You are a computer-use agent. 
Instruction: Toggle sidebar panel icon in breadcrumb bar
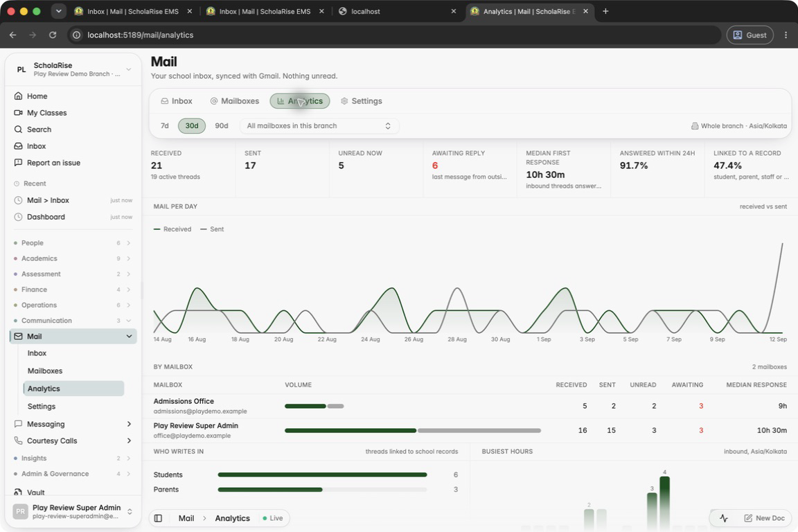coord(158,517)
